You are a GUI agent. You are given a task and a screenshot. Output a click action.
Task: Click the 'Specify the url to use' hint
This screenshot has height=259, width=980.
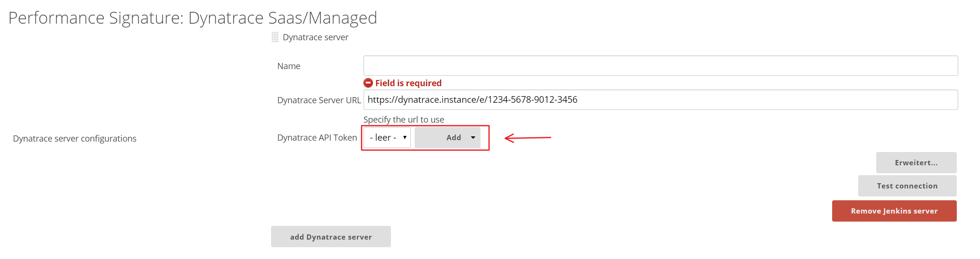404,120
